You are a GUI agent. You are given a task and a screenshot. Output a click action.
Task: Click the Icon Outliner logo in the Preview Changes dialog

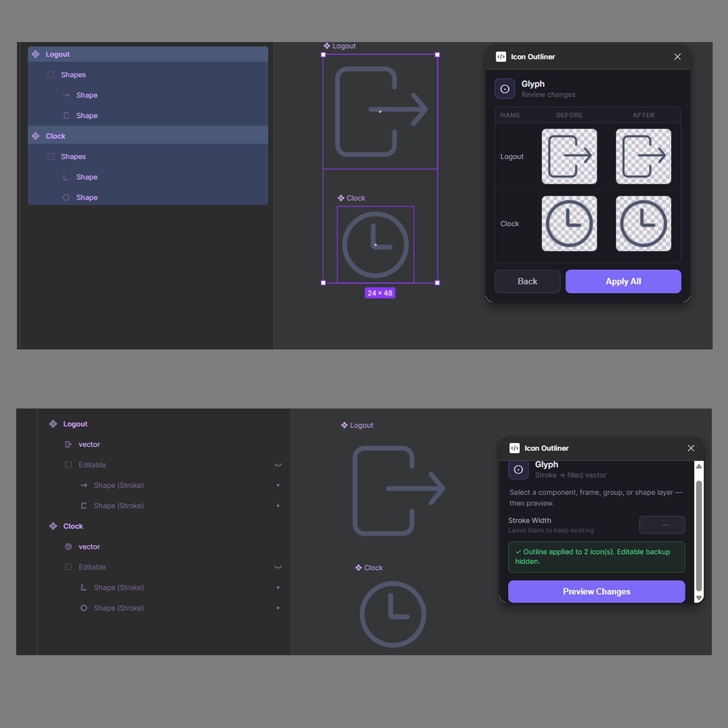point(514,448)
